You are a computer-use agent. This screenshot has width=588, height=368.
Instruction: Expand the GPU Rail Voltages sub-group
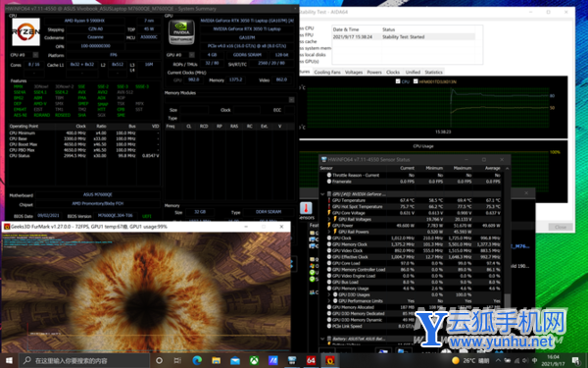tap(329, 219)
